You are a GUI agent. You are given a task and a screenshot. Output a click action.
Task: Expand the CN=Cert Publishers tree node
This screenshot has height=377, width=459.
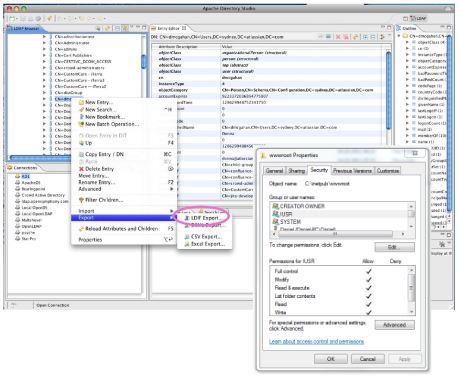point(44,55)
